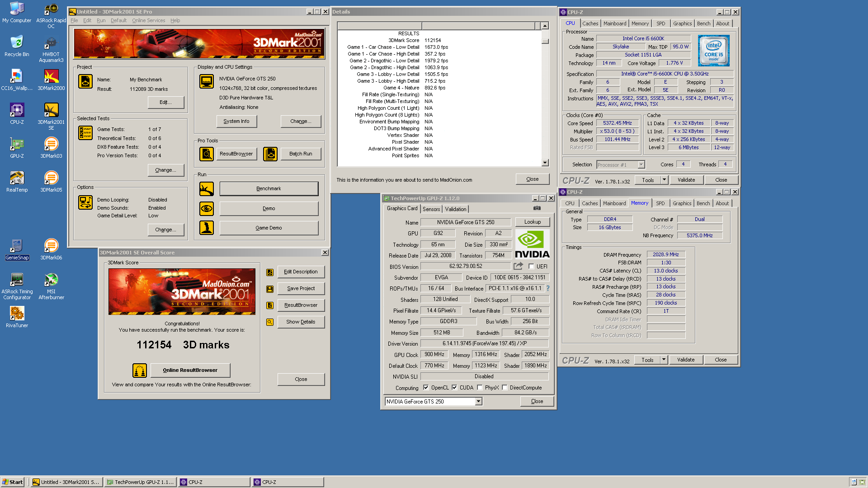The width and height of the screenshot is (868, 488).
Task: Click the Bus Interface question mark in GPU-Z
Action: (548, 288)
